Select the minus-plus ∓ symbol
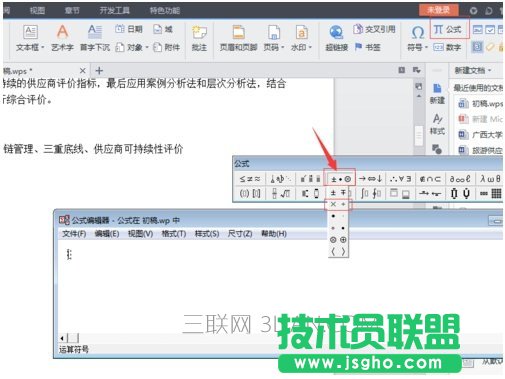This screenshot has width=505, height=379. click(x=343, y=193)
